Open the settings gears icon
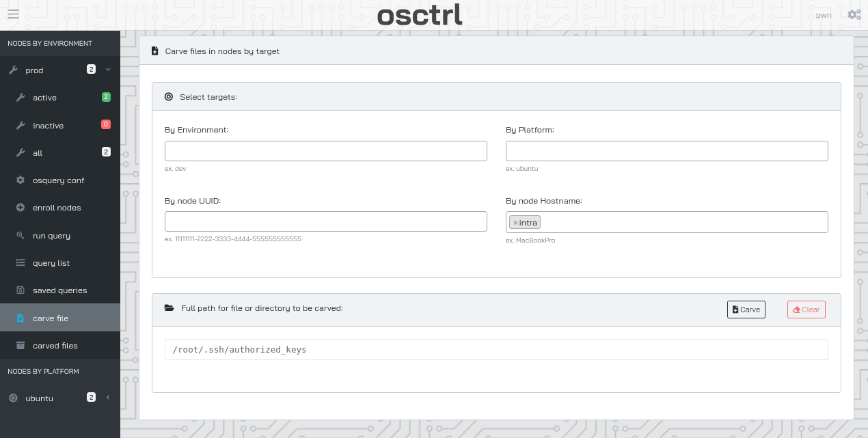This screenshot has height=438, width=868. click(854, 14)
